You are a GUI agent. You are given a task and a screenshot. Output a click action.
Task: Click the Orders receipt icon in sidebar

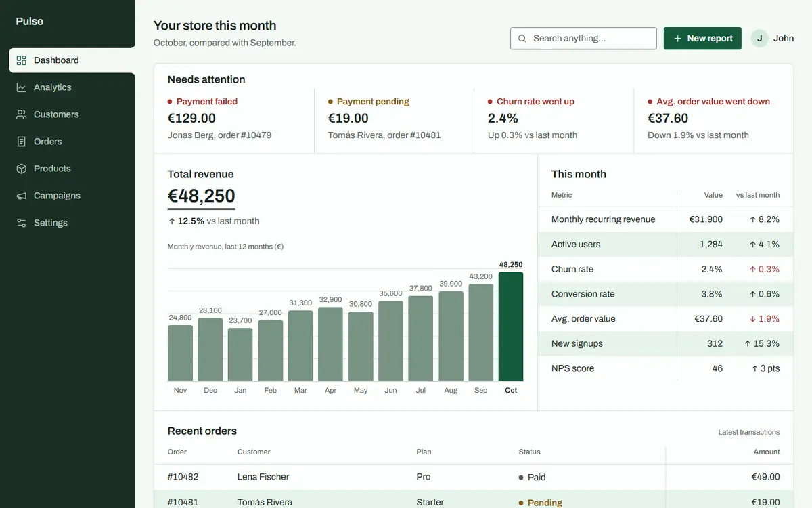(x=22, y=142)
